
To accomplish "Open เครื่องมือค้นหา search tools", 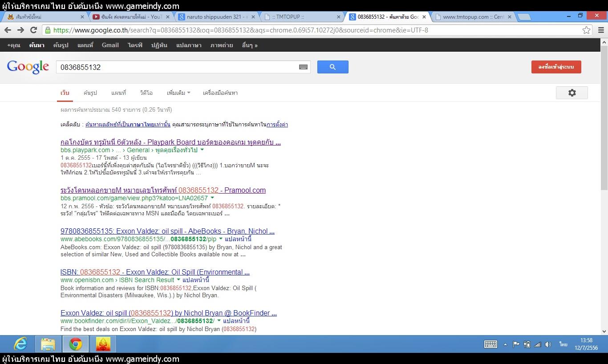I will pos(220,93).
